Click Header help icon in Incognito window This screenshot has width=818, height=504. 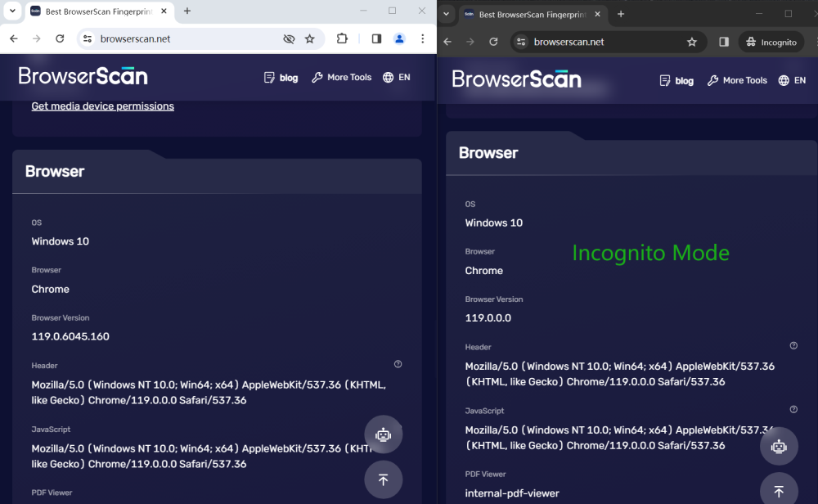tap(793, 345)
